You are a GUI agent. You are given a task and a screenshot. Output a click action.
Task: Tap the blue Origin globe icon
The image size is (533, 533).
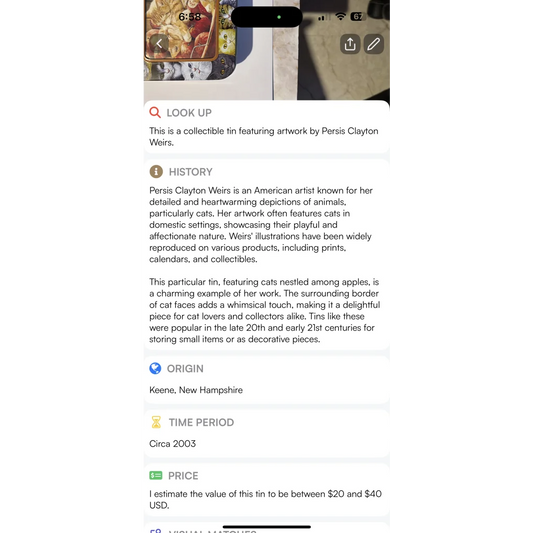pos(155,368)
